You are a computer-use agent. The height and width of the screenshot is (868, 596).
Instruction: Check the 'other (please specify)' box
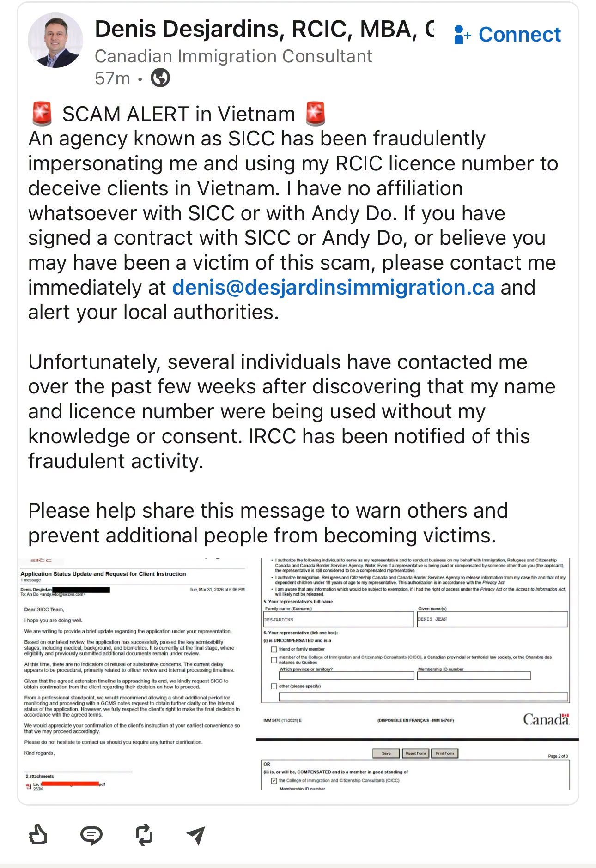[274, 686]
